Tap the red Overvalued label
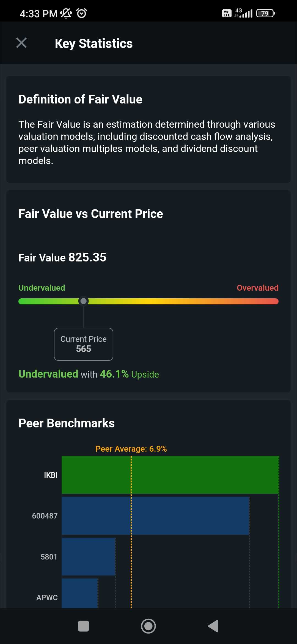Screen dimensions: 297x644 coord(257,288)
